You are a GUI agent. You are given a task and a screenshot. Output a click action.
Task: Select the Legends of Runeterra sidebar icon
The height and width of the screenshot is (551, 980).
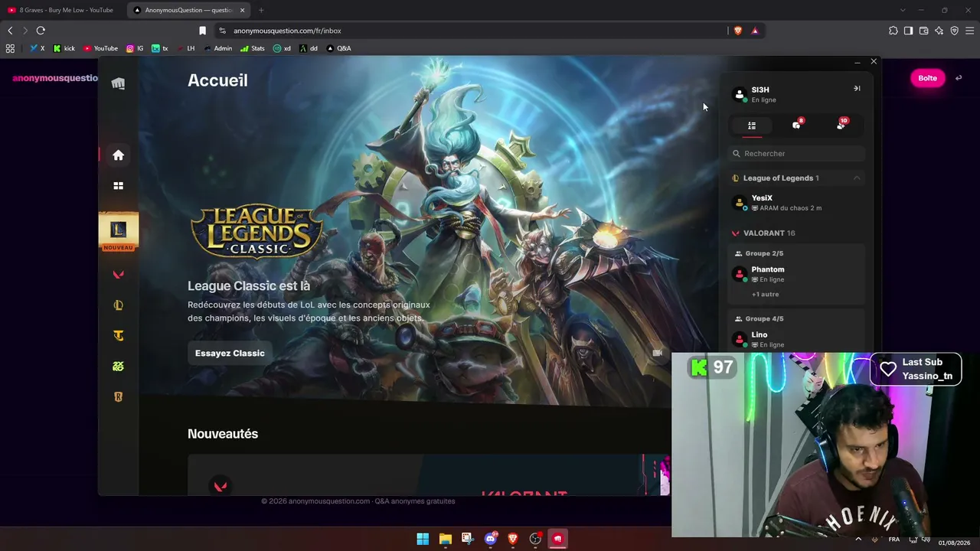click(118, 397)
